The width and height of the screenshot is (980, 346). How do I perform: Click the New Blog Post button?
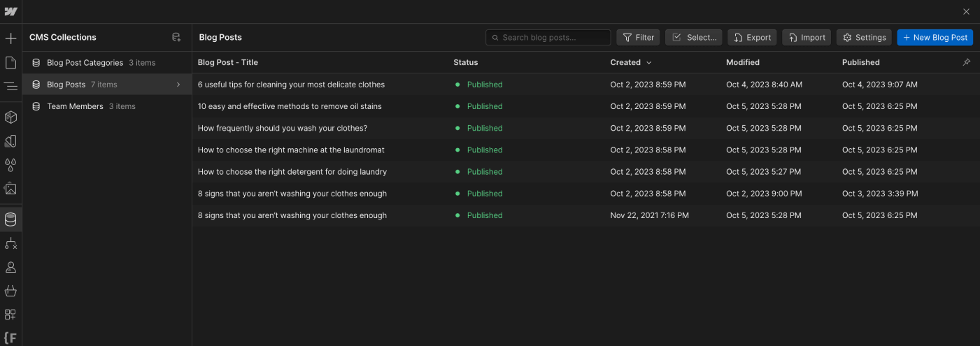coord(935,38)
